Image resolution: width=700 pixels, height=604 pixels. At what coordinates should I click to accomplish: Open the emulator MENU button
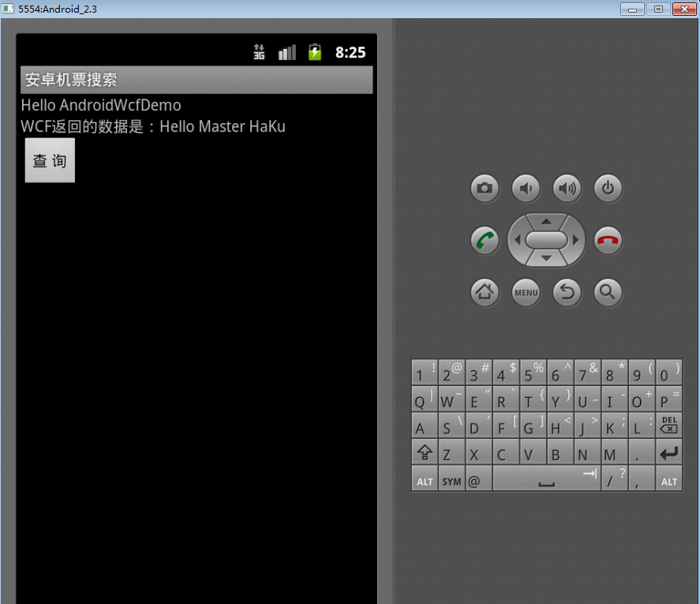[526, 292]
